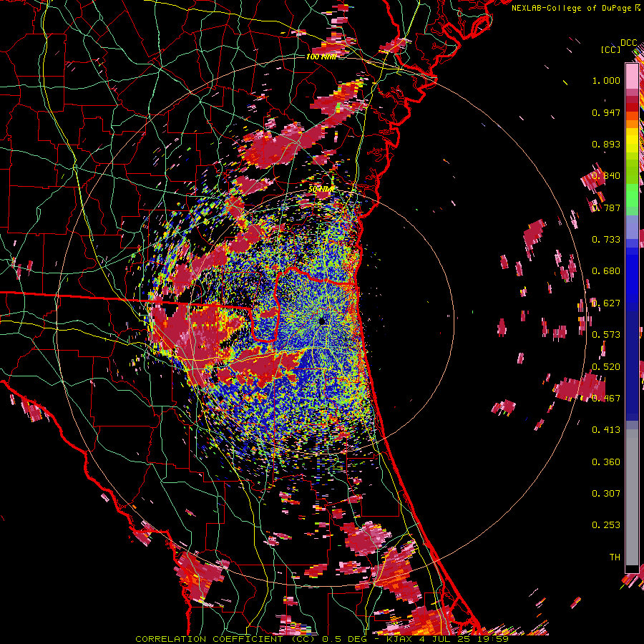
Task: Click the 1.000 scale value
Action: [606, 80]
